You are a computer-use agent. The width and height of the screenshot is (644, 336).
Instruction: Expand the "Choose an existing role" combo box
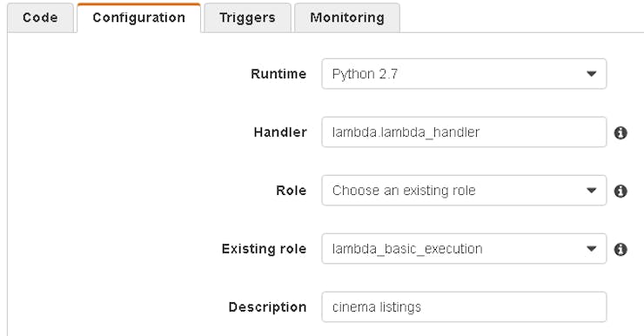(464, 191)
